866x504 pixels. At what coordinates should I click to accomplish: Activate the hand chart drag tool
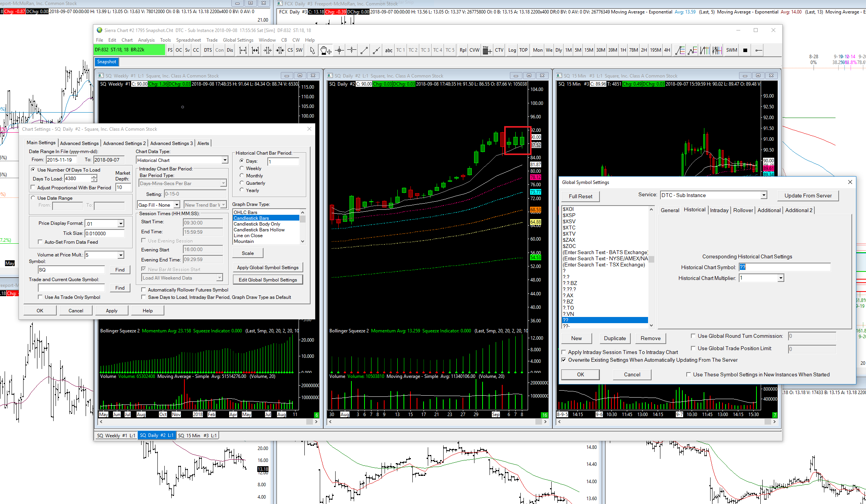325,50
